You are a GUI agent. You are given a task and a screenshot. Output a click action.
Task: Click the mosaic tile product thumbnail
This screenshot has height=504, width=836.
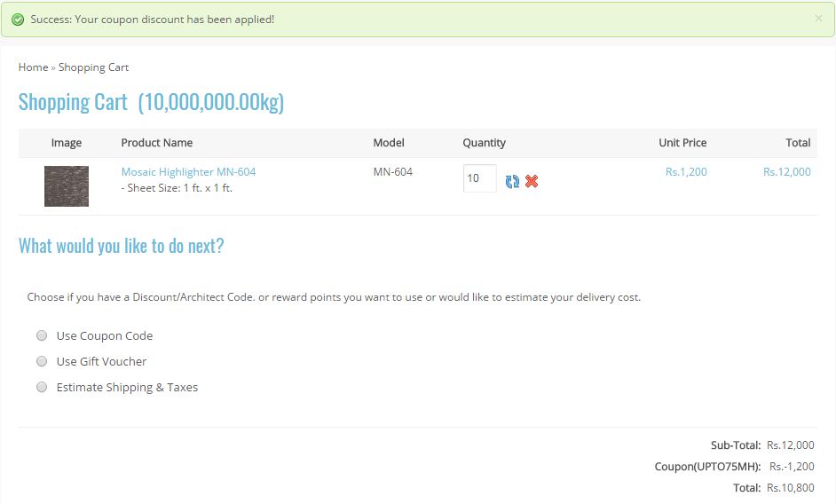point(67,185)
